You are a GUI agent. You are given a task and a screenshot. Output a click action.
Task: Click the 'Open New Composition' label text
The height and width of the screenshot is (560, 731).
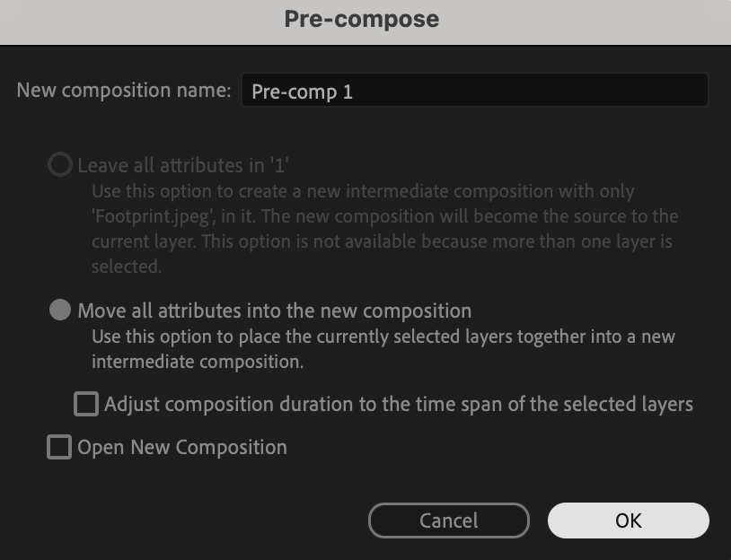182,447
